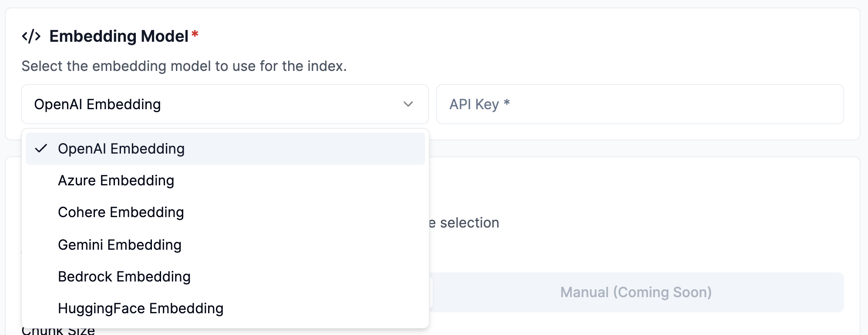Screen dimensions: 868x335
Task: Click the code icon beside Embedding Model heading
Action: coord(32,35)
